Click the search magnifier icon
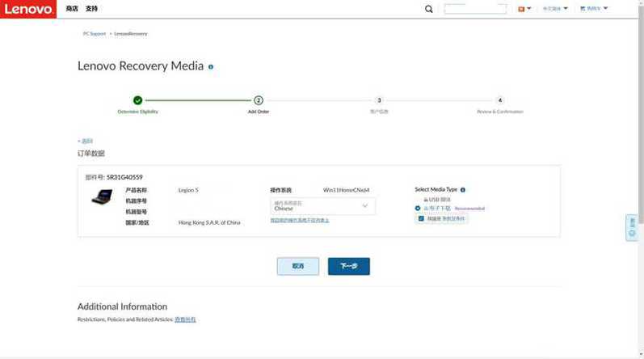 428,9
